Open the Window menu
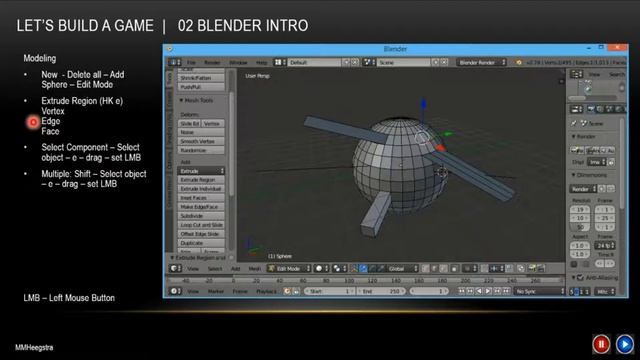Image resolution: width=640 pixels, height=360 pixels. (238, 62)
